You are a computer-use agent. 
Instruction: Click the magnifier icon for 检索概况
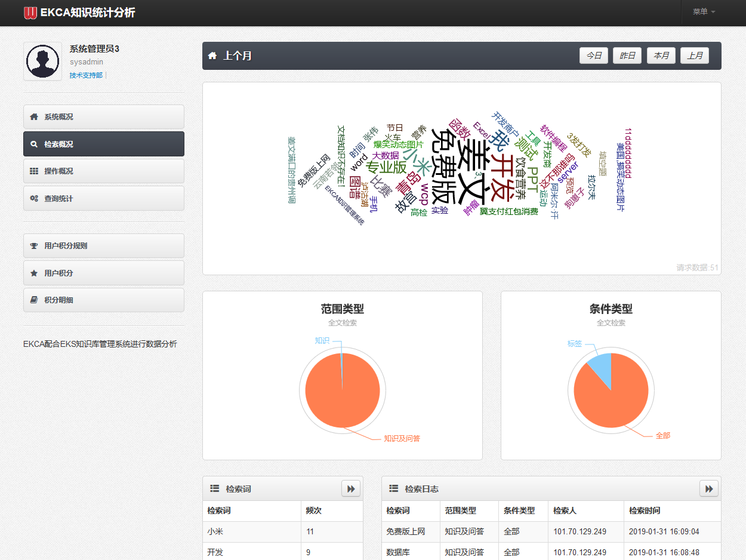click(34, 144)
